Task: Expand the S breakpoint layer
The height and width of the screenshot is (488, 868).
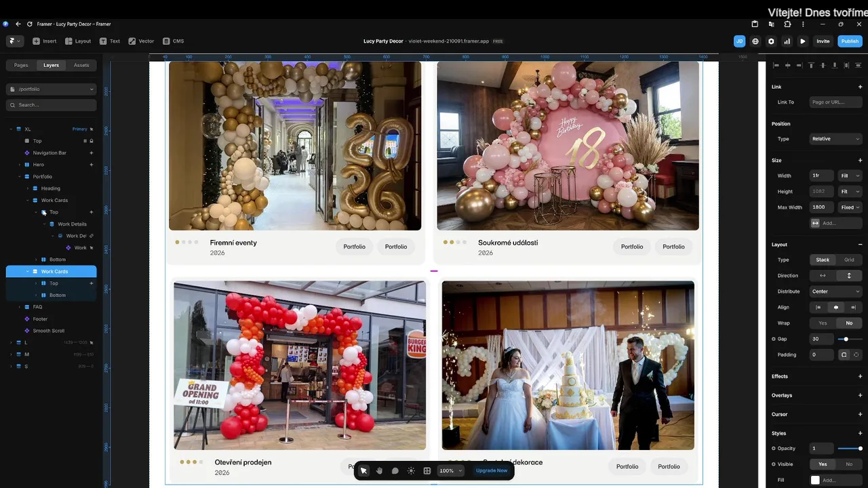Action: pyautogui.click(x=11, y=366)
